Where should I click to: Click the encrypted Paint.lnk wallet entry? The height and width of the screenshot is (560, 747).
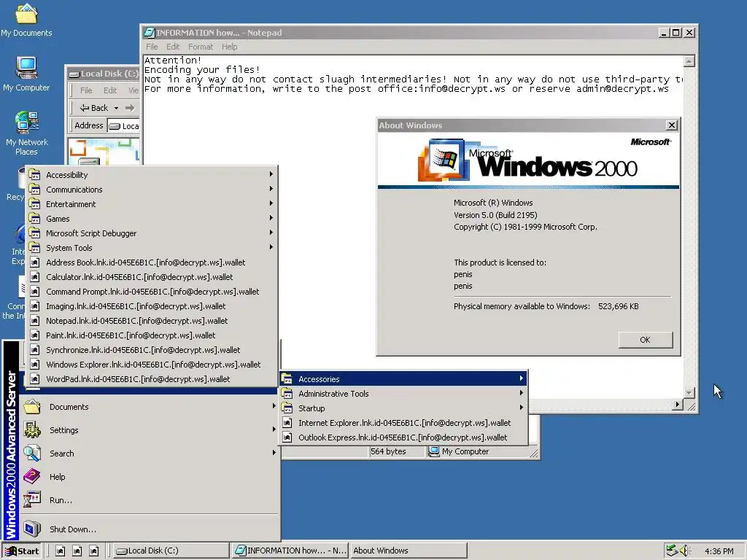(152, 335)
